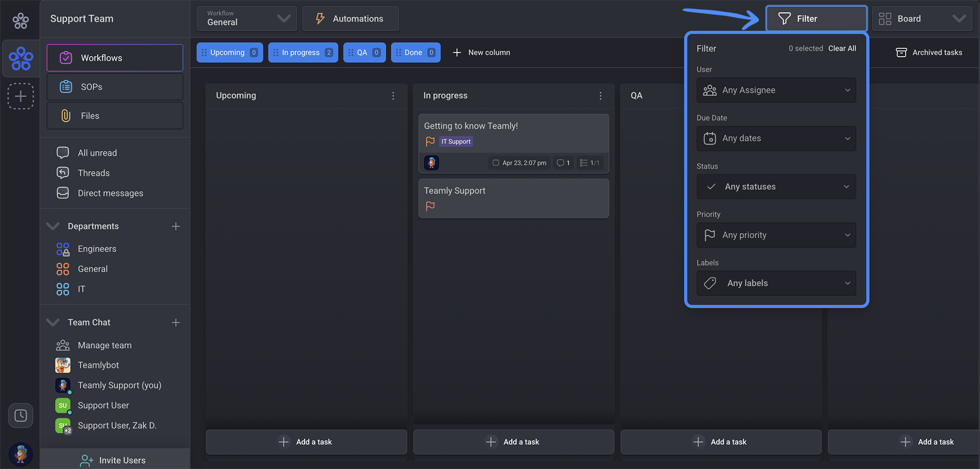Click assignee avatar on Getting to know Teamly! card
This screenshot has width=980, height=469.
432,163
